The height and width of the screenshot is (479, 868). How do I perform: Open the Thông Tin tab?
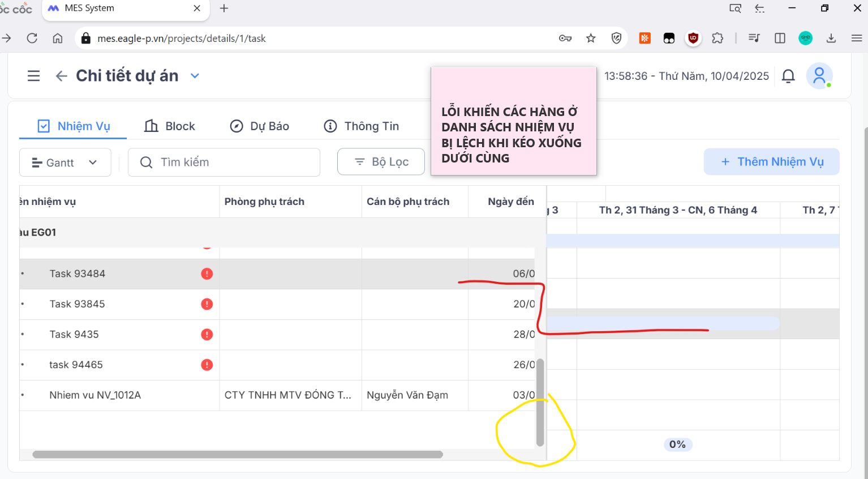click(x=362, y=126)
